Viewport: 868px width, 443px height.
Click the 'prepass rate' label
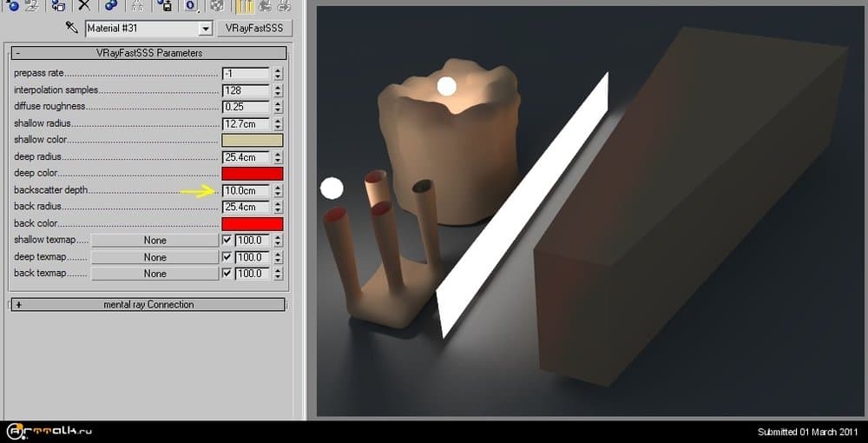click(x=39, y=73)
